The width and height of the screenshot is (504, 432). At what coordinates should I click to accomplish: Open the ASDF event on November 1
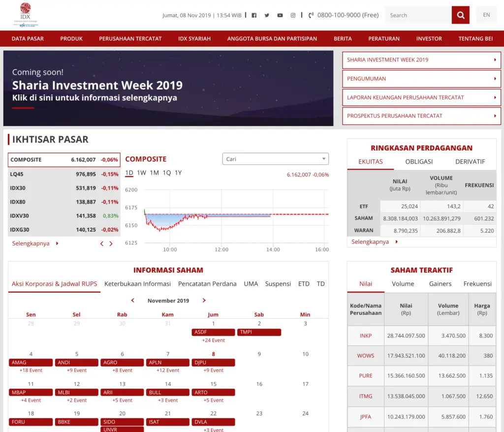point(213,332)
